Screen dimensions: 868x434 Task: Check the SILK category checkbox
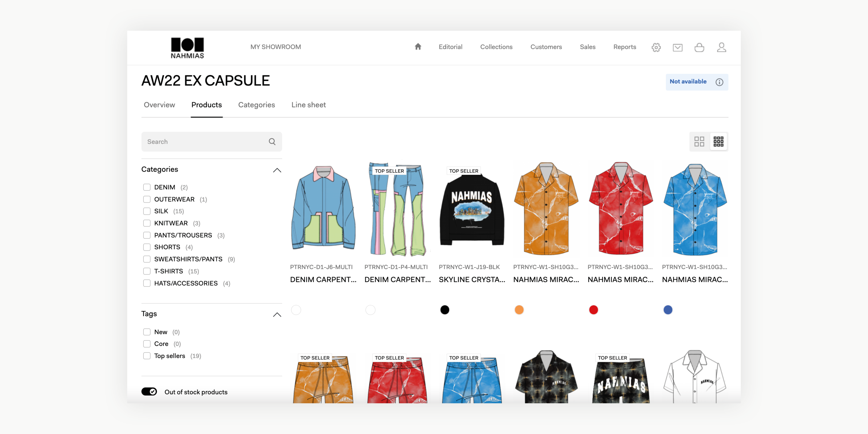coord(147,211)
